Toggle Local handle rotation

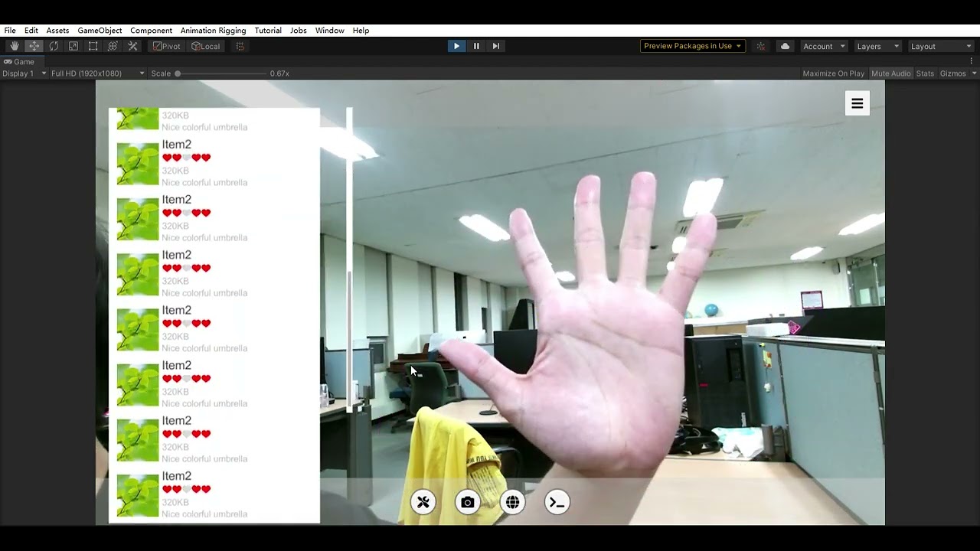point(206,46)
